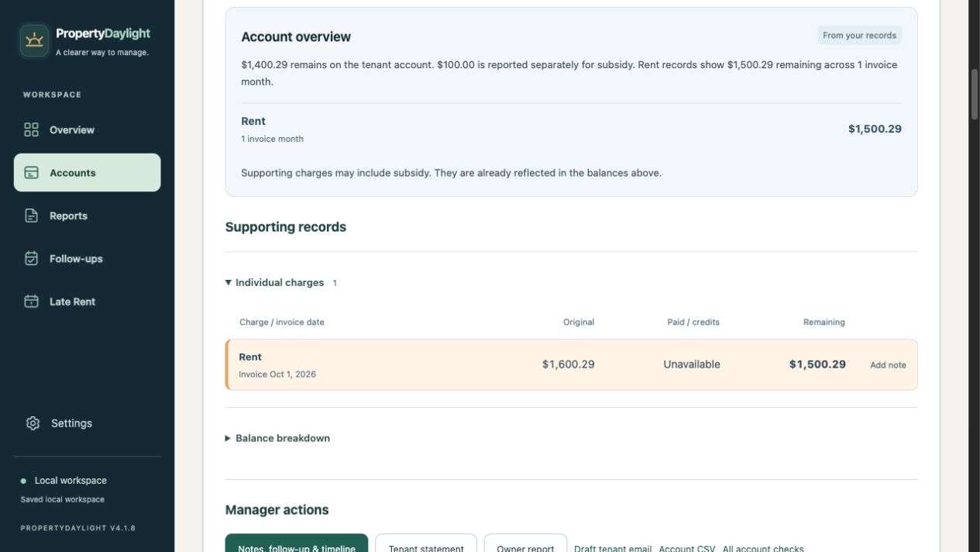The image size is (980, 552).
Task: Open the Overview workspace page
Action: click(88, 129)
